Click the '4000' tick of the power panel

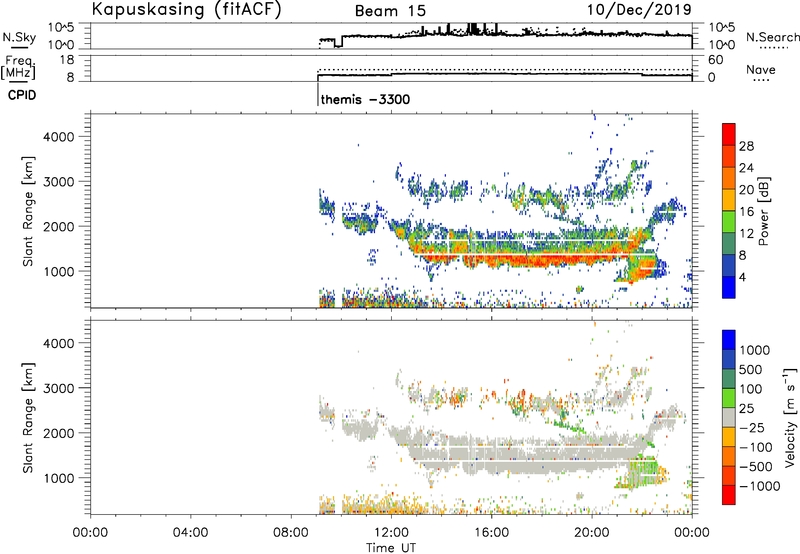coord(58,137)
